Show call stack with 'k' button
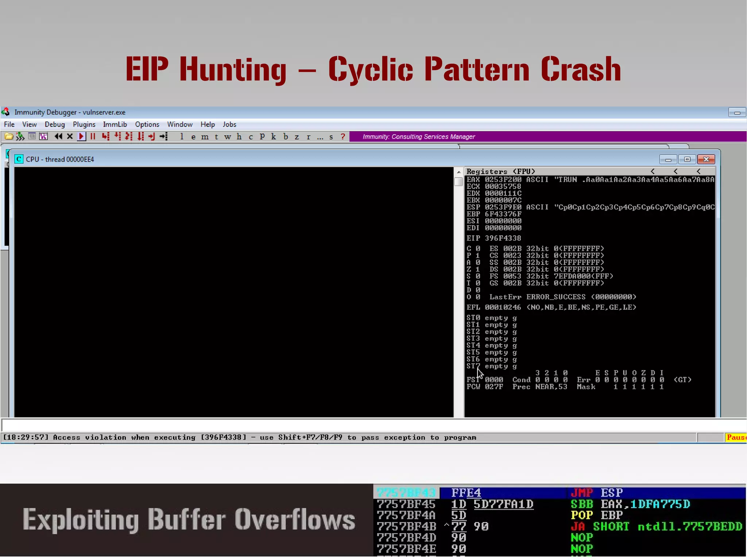The height and width of the screenshot is (560, 747). [x=274, y=137]
